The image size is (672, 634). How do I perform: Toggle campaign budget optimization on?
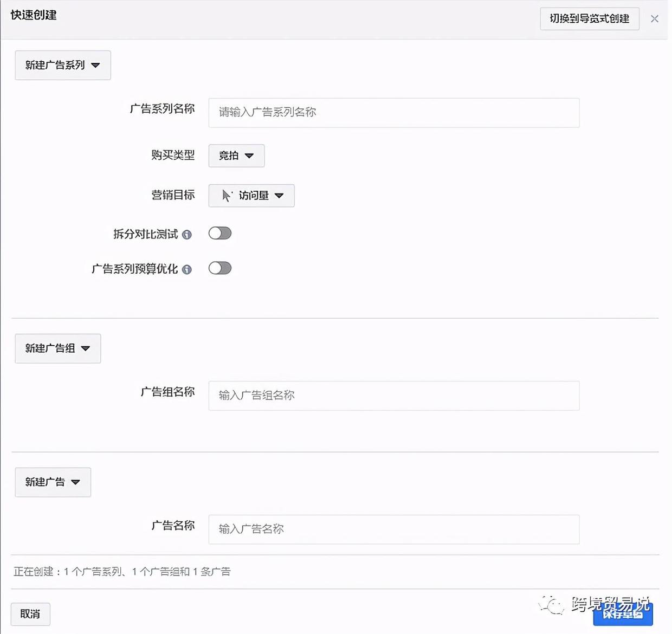click(x=220, y=268)
